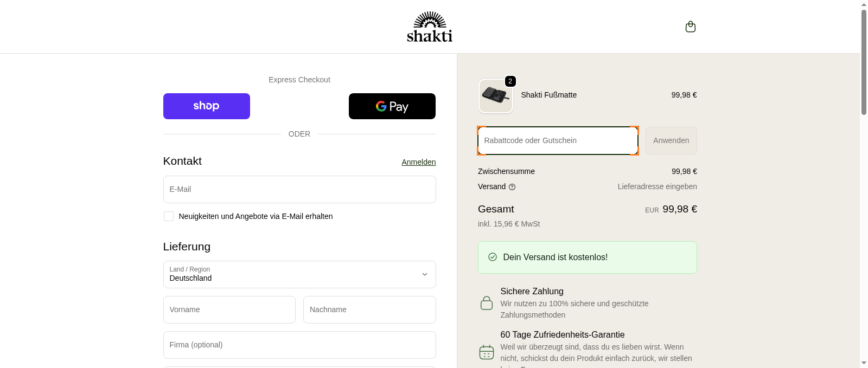
Task: Click the Anmelden link
Action: 418,162
